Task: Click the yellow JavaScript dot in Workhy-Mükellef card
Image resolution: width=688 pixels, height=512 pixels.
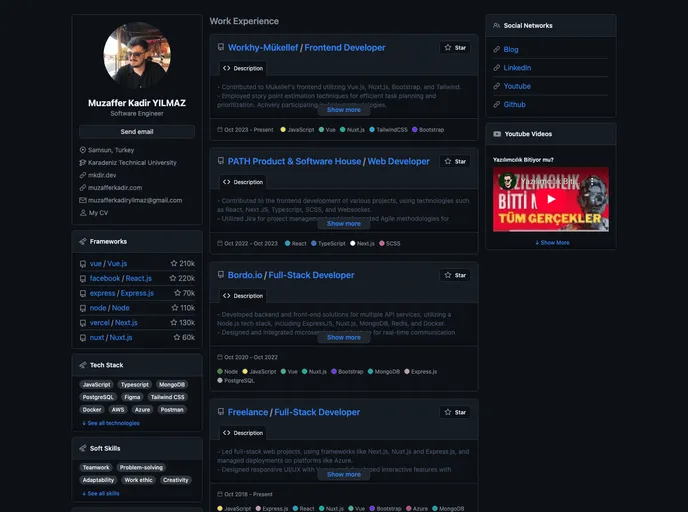Action: [x=283, y=130]
